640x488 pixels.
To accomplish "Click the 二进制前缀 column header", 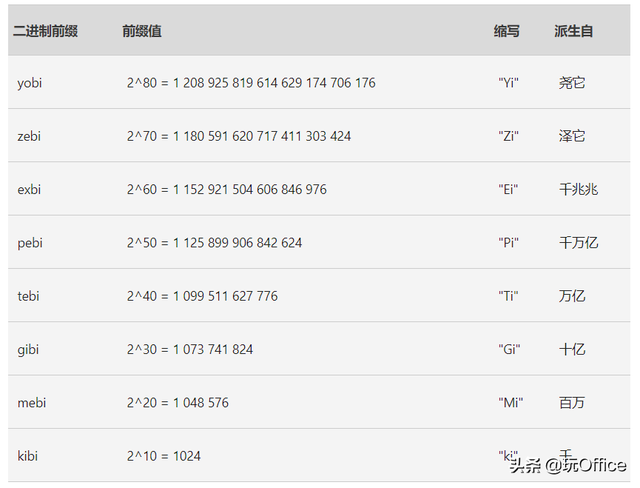I will [46, 31].
